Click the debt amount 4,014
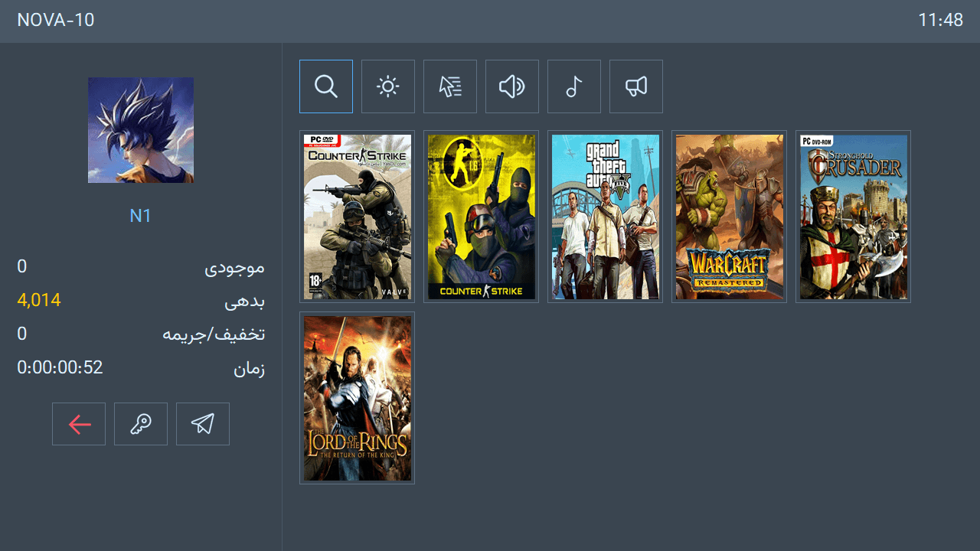Screen dimensions: 980x551 click(x=38, y=299)
